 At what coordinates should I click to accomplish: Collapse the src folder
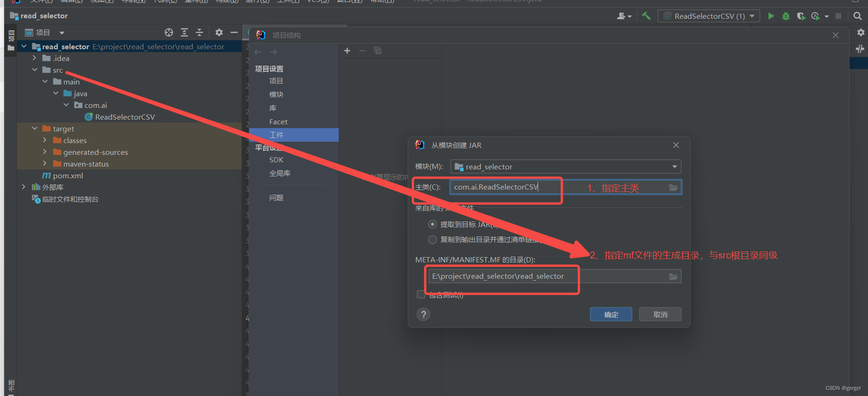click(x=34, y=70)
